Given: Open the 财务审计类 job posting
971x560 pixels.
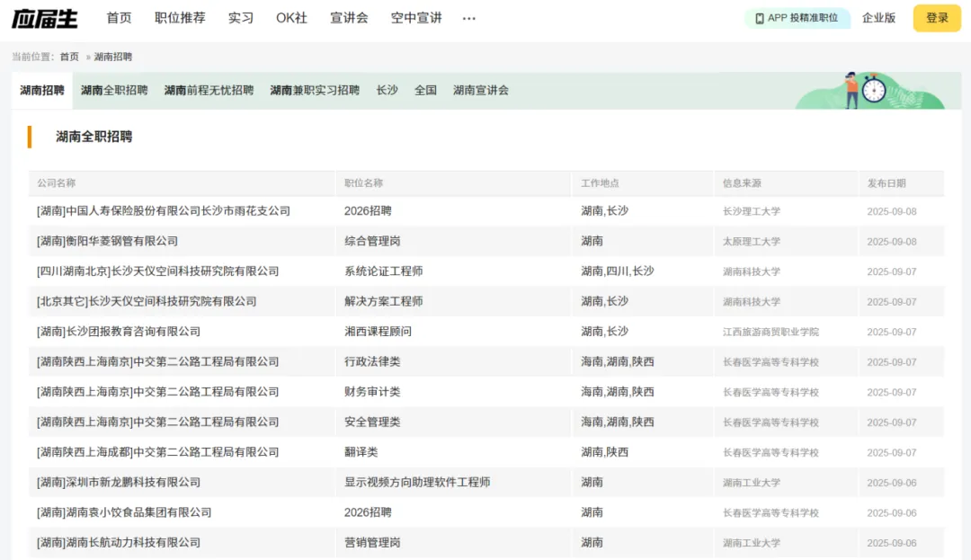Looking at the screenshot, I should (x=372, y=392).
